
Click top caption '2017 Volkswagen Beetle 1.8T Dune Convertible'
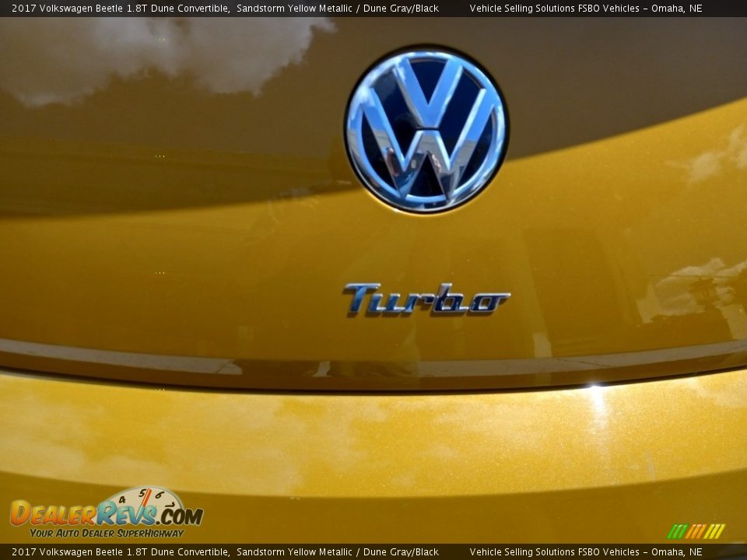pos(120,8)
